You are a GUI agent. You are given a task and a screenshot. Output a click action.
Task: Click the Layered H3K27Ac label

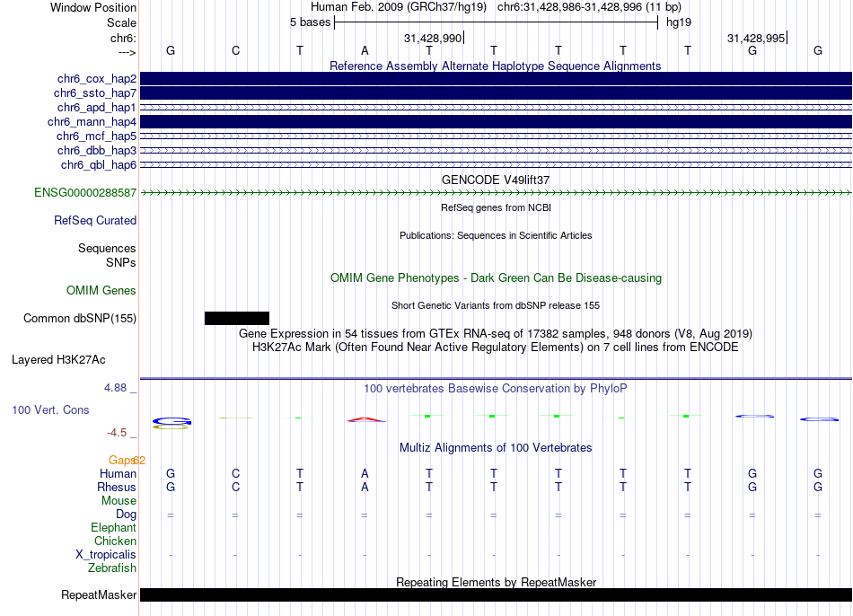click(x=58, y=360)
